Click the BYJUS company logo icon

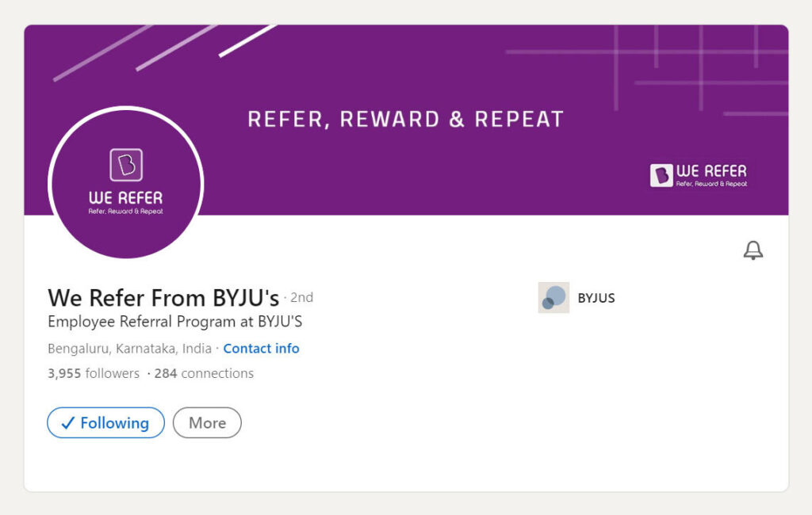(553, 298)
